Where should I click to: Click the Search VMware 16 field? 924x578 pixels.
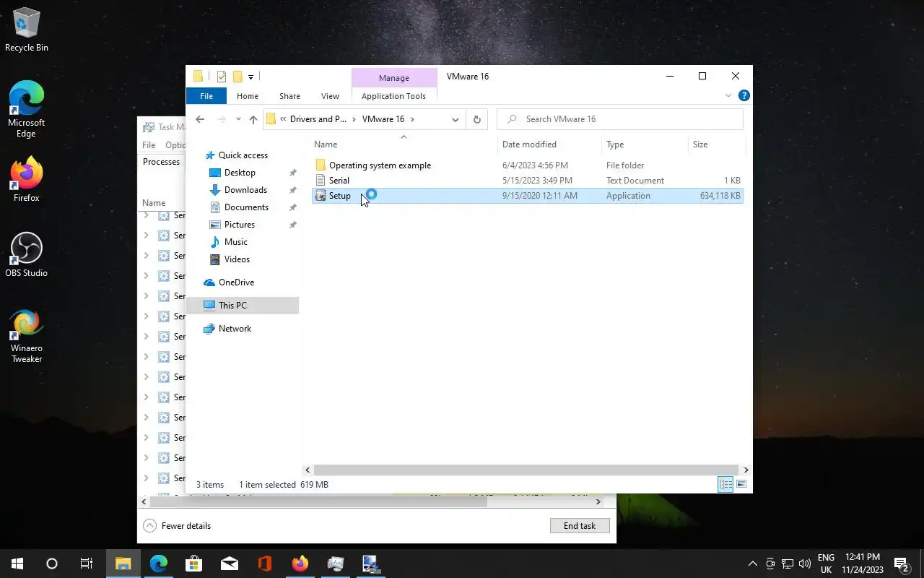620,119
